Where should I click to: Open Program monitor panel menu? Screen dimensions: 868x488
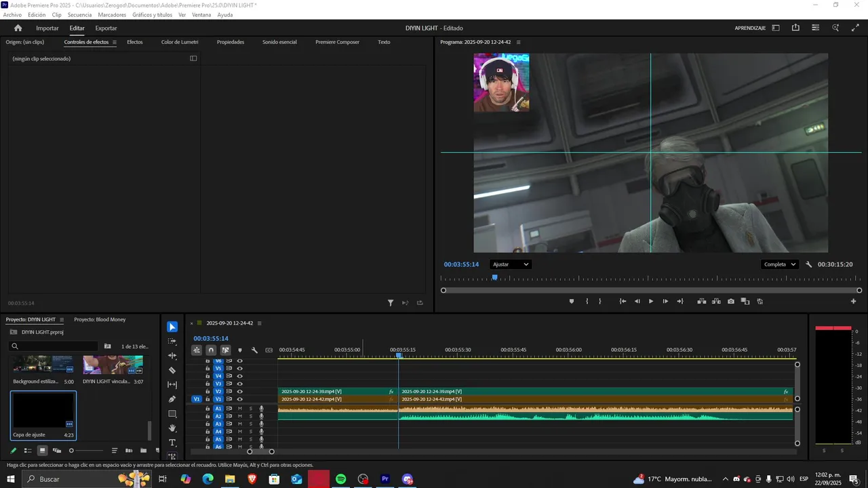tap(517, 42)
